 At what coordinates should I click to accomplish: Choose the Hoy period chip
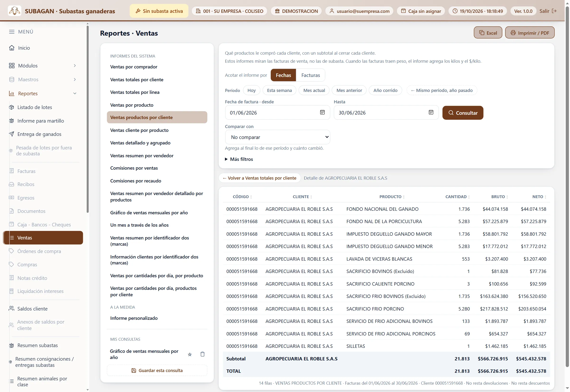pos(251,90)
